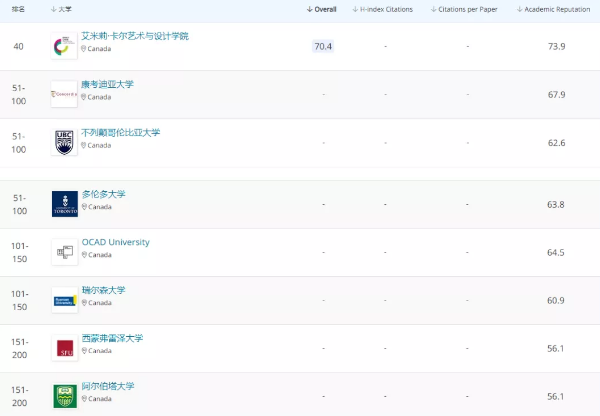Viewport: 600px width, 416px height.
Task: Open the University of Toronto logo
Action: coord(65,204)
